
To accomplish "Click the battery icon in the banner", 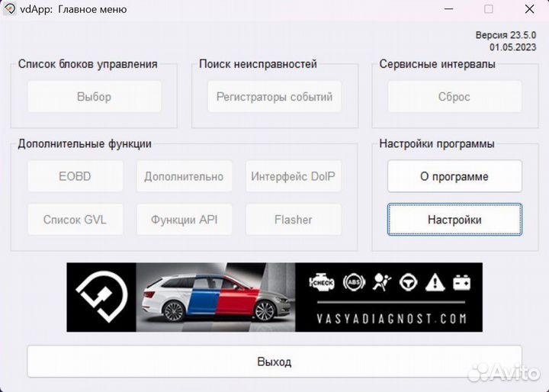I will [462, 282].
